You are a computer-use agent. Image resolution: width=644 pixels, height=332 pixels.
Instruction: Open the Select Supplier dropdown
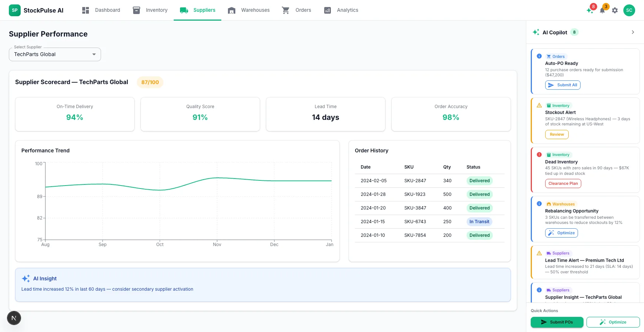pyautogui.click(x=55, y=54)
